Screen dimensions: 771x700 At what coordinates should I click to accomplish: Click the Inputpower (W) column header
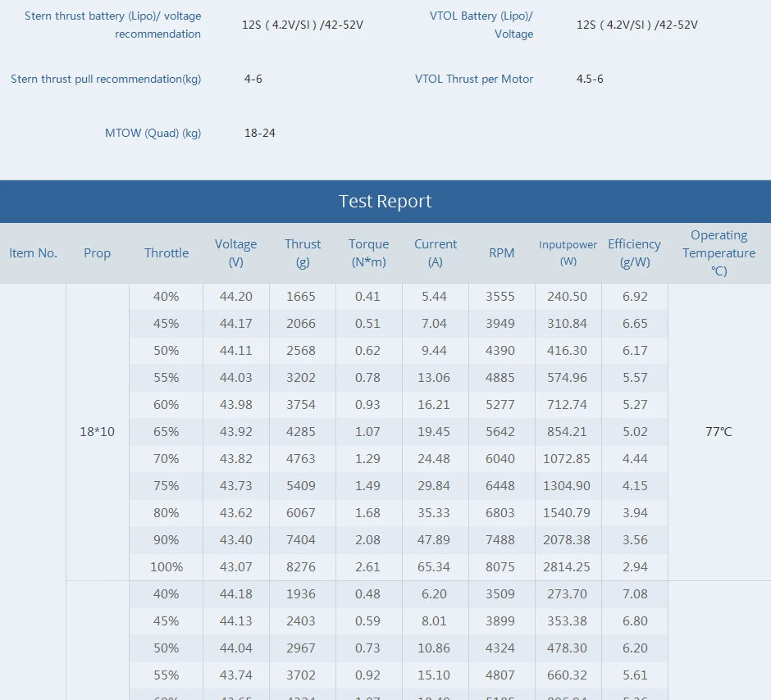point(568,252)
